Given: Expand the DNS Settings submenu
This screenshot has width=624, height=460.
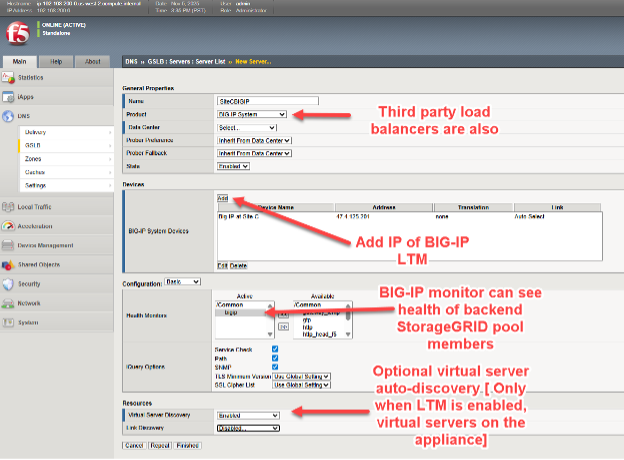Looking at the screenshot, I should pos(66,185).
